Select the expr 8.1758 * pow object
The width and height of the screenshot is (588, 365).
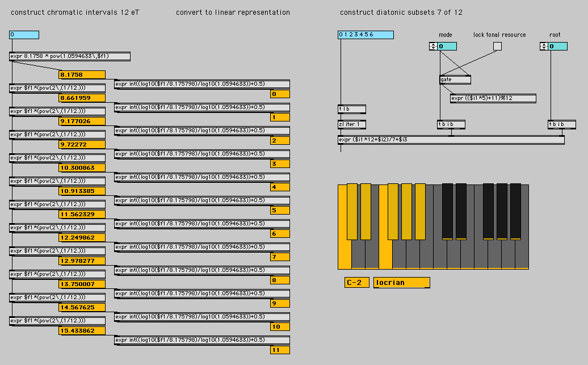[x=70, y=56]
